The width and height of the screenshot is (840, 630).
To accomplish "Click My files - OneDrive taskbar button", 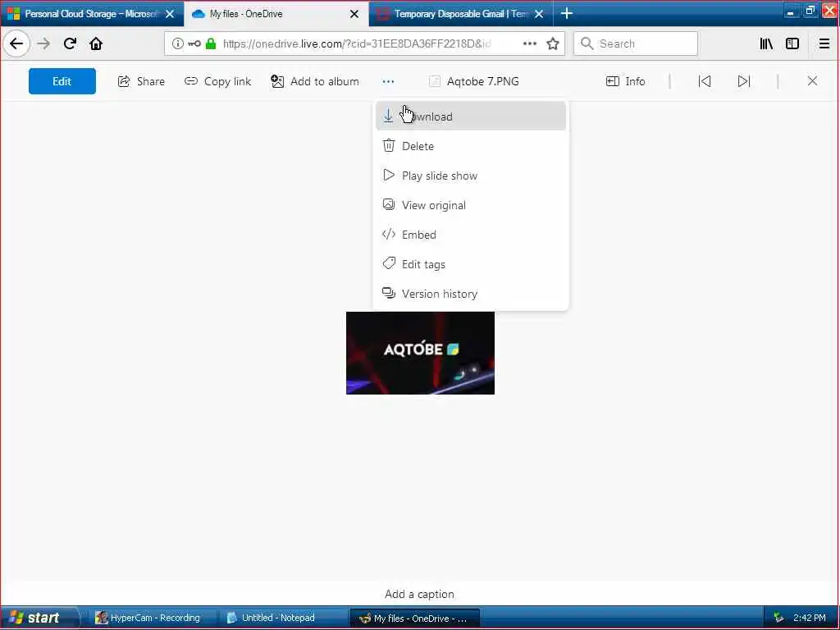I will (x=415, y=619).
